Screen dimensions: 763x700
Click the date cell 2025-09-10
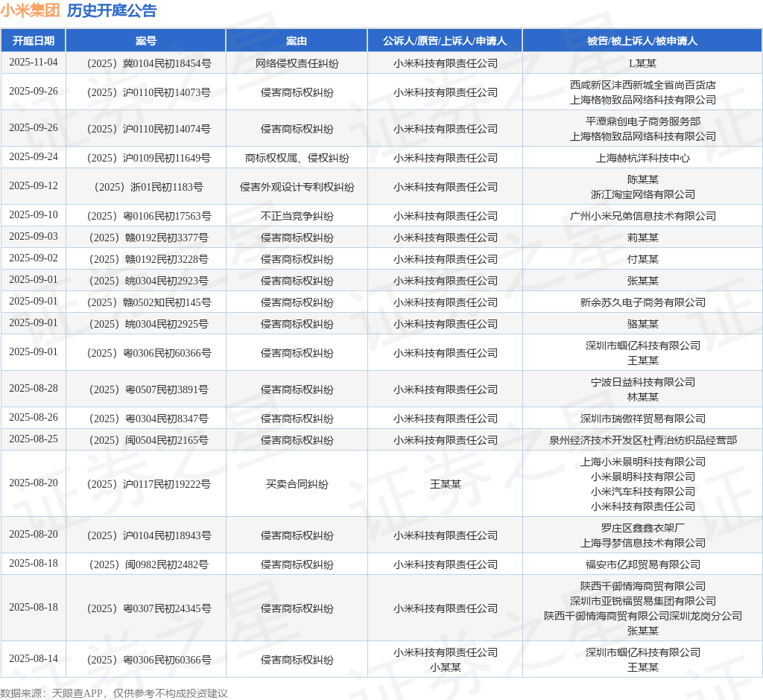(33, 214)
